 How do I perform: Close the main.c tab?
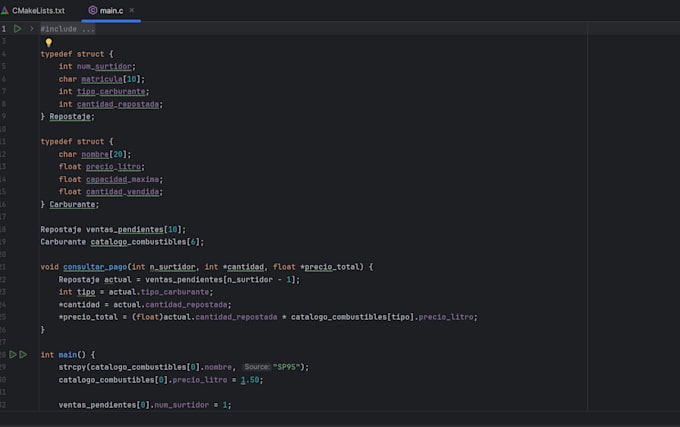tap(132, 10)
